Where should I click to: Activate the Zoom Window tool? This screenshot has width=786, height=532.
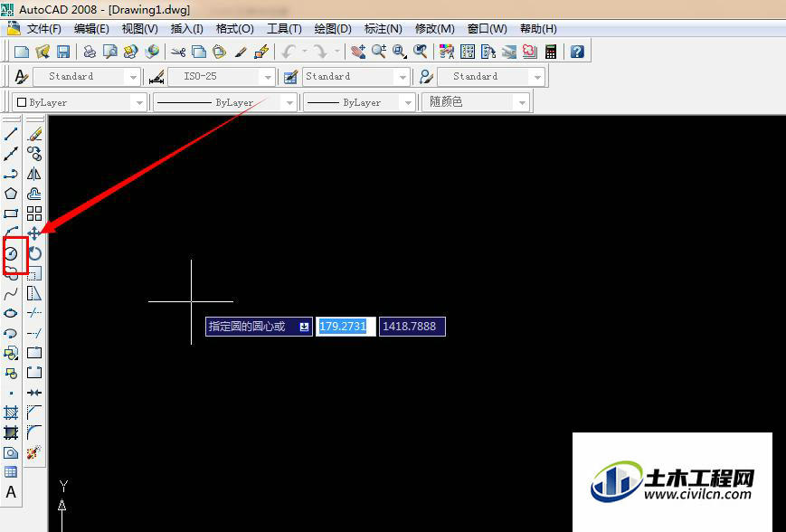tap(400, 52)
